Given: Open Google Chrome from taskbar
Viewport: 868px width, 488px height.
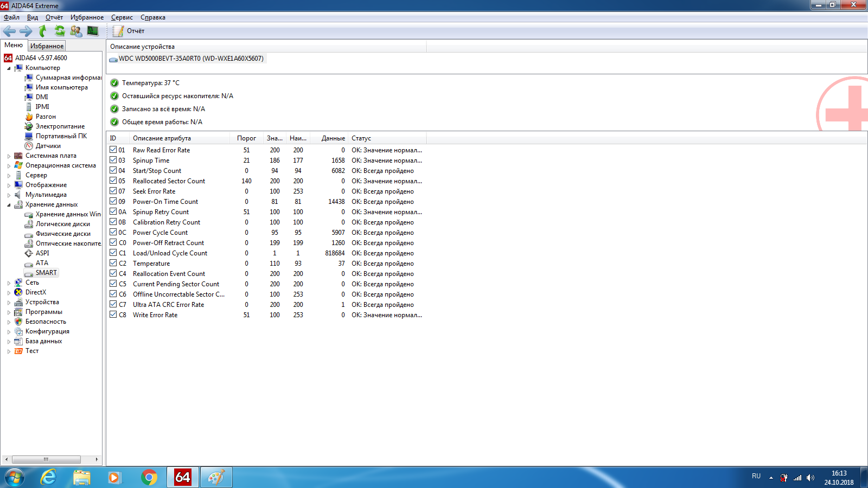Looking at the screenshot, I should point(149,477).
